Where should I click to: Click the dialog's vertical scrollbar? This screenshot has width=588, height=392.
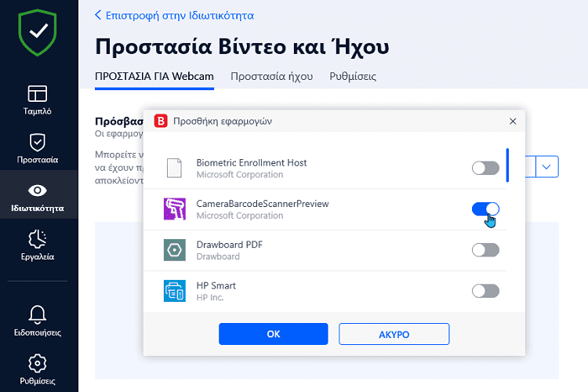pos(507,165)
